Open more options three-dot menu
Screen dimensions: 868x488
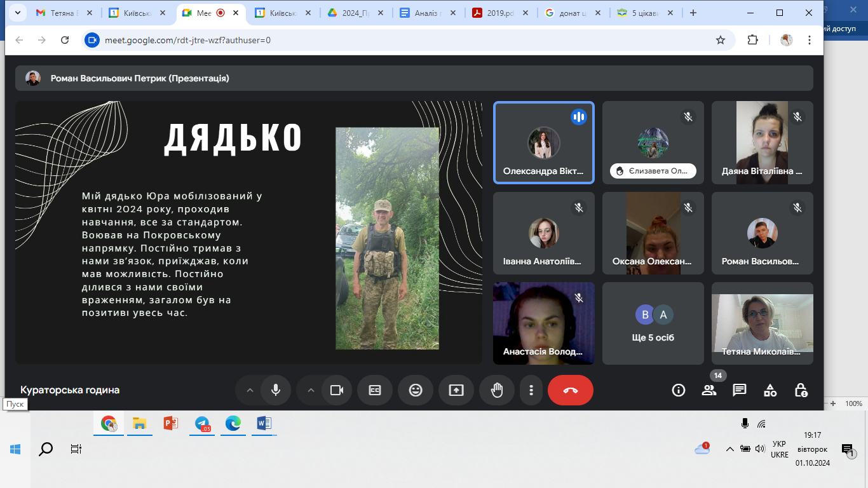point(531,390)
